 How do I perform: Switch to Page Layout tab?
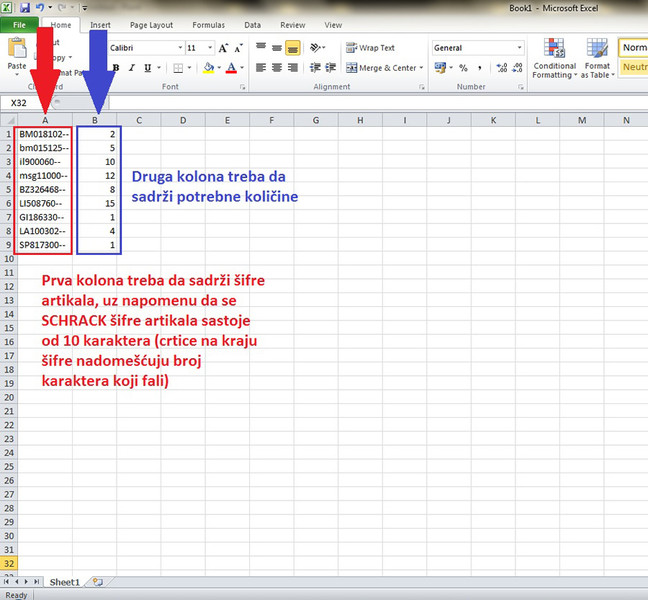pos(151,25)
